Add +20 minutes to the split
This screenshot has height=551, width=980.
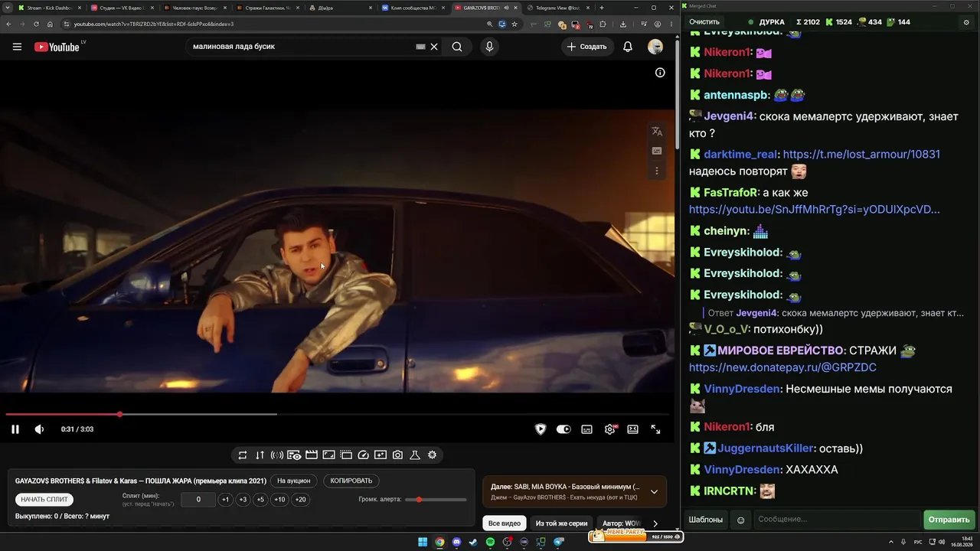pos(300,500)
